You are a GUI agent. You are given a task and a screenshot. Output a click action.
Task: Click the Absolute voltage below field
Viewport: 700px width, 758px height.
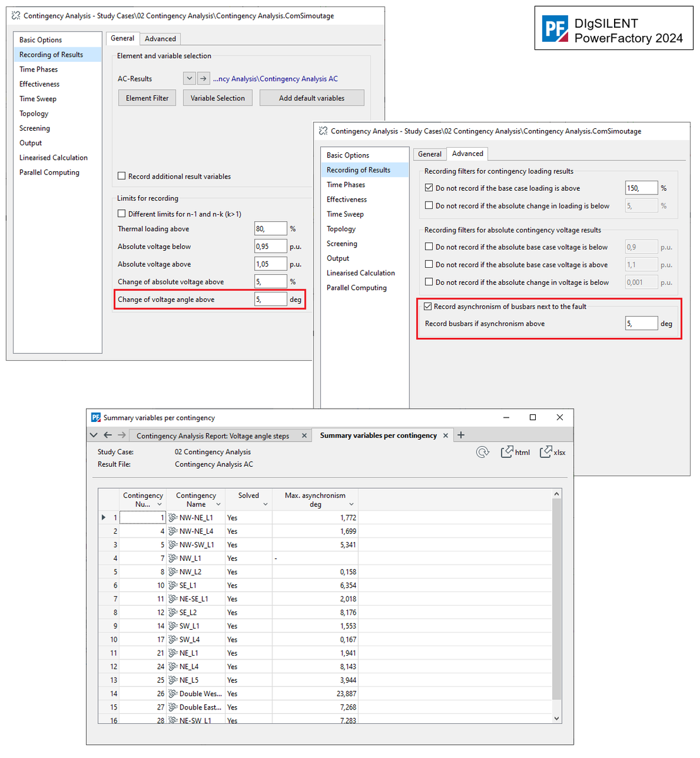[270, 246]
